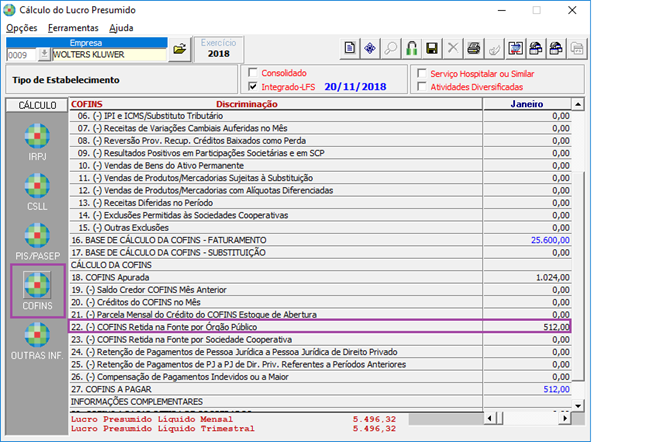
Task: Select row 08. Reversão Prov. Recup. Créditos
Action: (x=320, y=141)
